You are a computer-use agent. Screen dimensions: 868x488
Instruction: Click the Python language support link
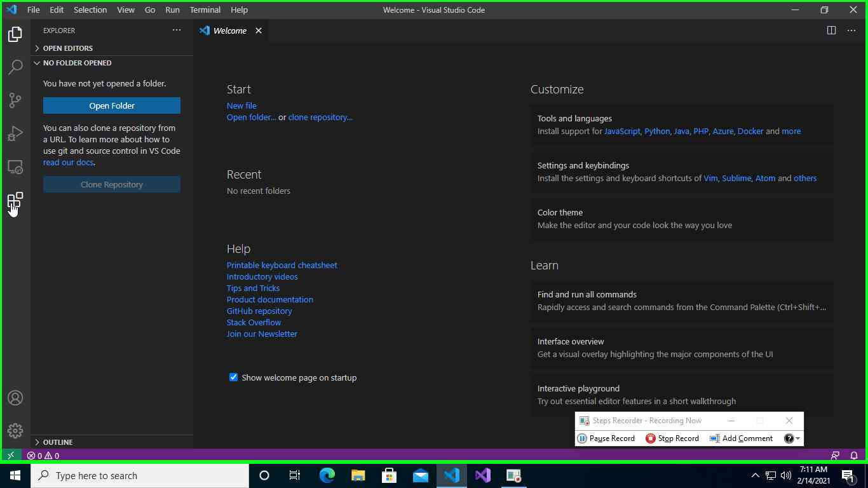tap(657, 131)
